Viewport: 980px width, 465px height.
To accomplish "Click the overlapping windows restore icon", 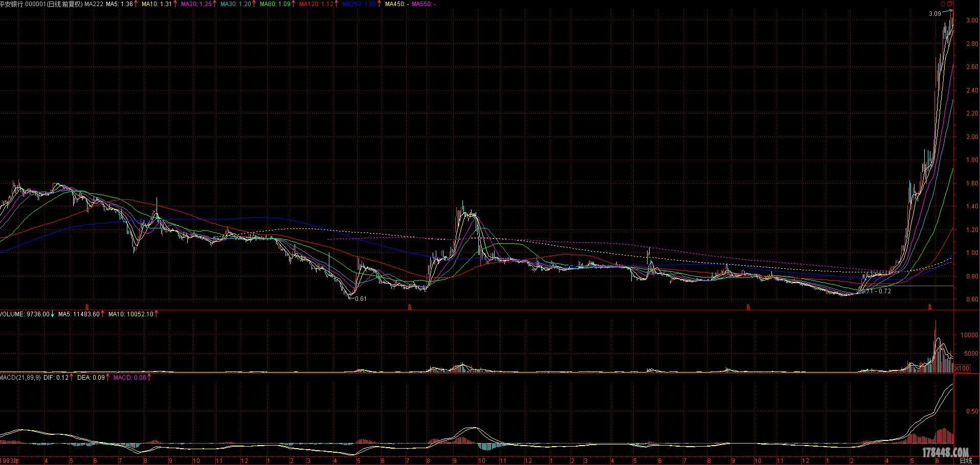I will tap(950, 4).
